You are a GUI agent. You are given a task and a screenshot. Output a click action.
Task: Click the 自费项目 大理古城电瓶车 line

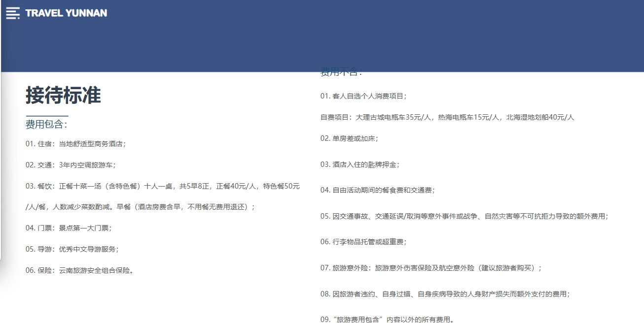point(447,117)
